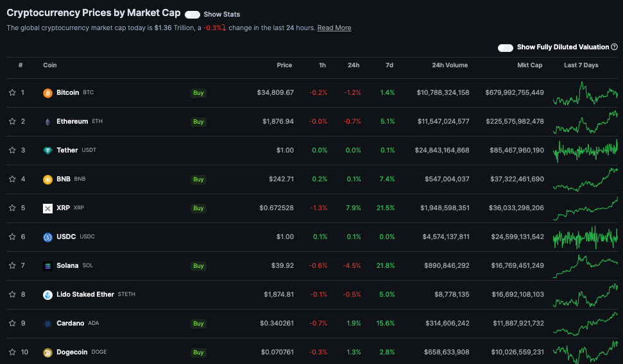This screenshot has width=623, height=364.
Task: Open the Ethereum coin name link
Action: 73,122
